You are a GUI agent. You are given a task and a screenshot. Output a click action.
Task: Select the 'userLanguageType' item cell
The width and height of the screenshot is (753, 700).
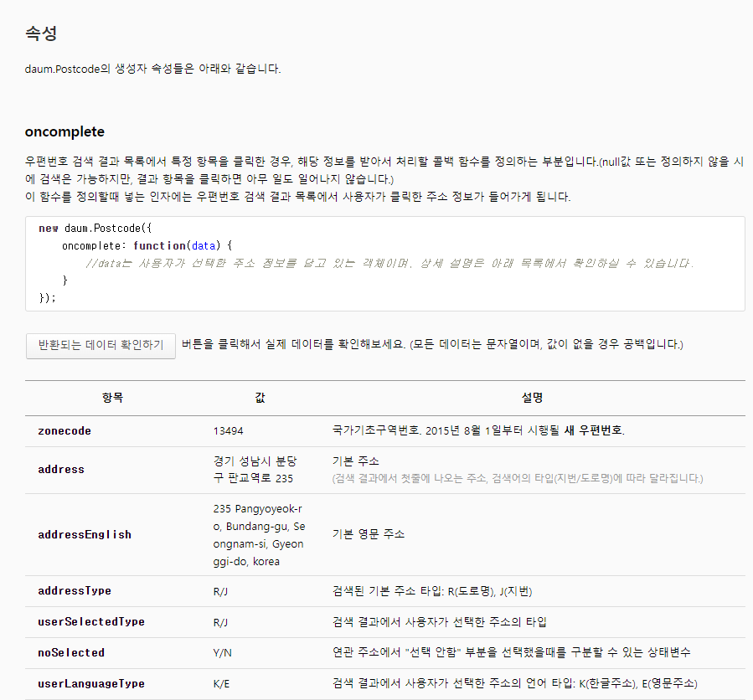[91, 684]
